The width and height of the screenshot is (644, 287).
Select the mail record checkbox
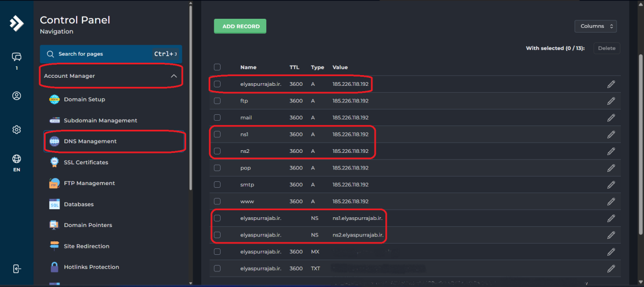[x=217, y=117]
